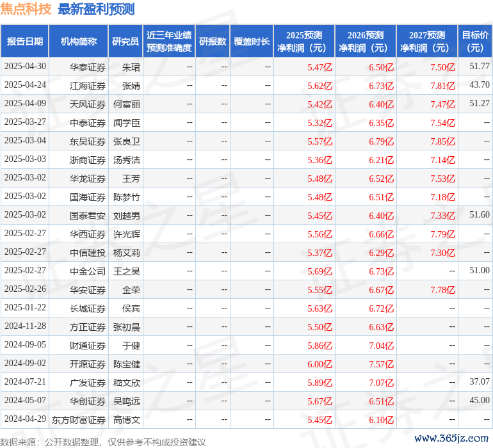Click analyst 何富丽

point(127,104)
